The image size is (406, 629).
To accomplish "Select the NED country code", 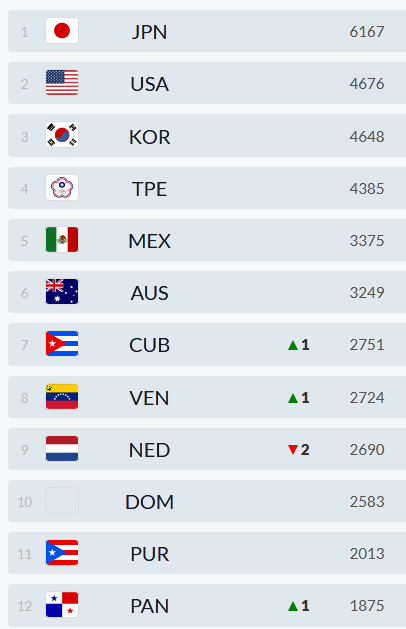I will pyautogui.click(x=149, y=450).
